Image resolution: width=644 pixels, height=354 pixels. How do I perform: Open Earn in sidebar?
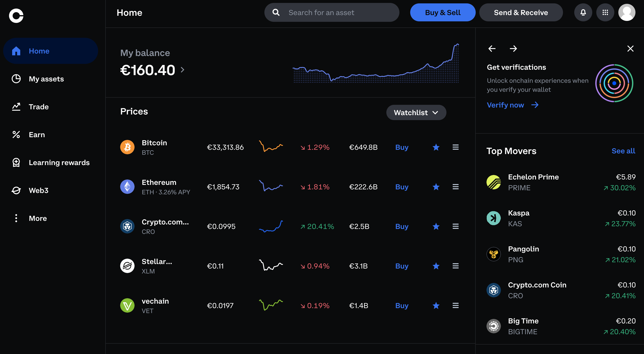click(x=50, y=134)
